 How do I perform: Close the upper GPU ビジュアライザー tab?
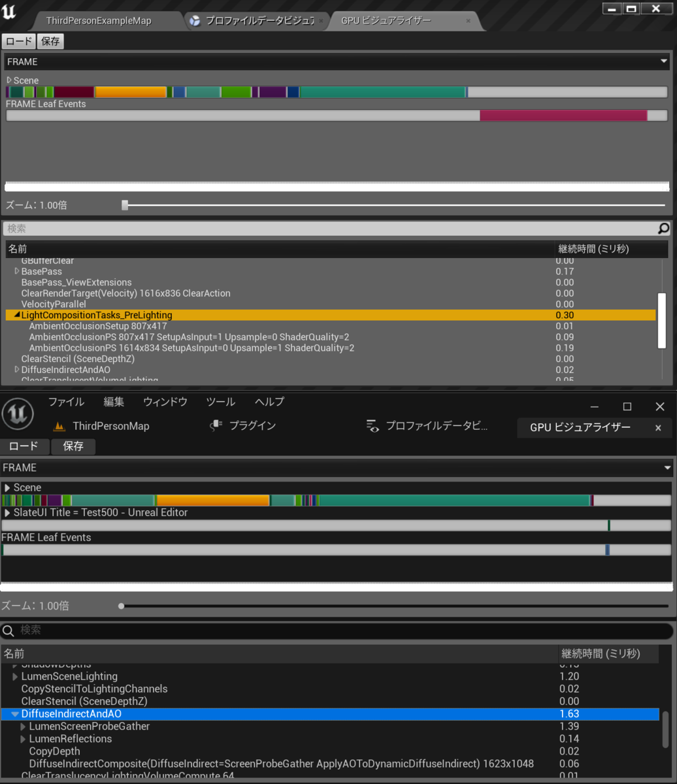[468, 21]
